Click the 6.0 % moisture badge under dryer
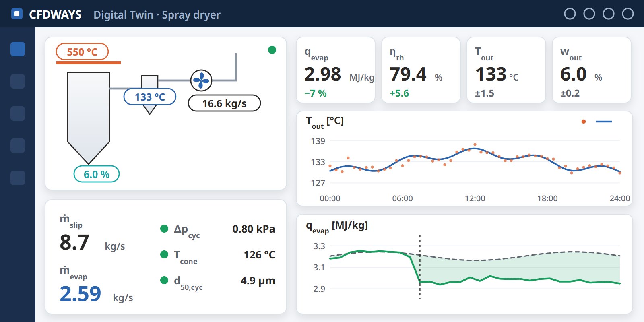 coord(97,174)
